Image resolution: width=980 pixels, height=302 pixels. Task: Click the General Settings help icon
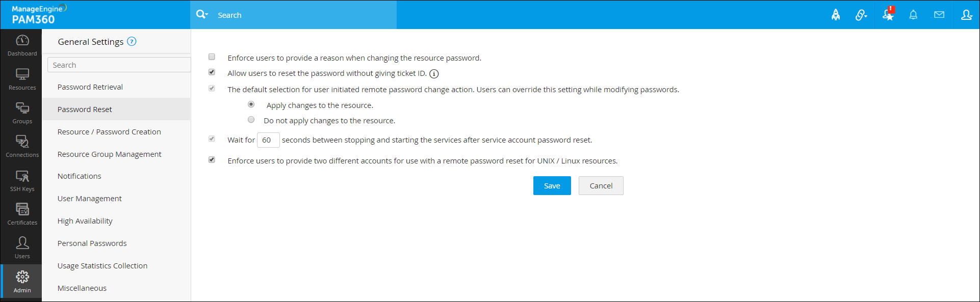[132, 42]
